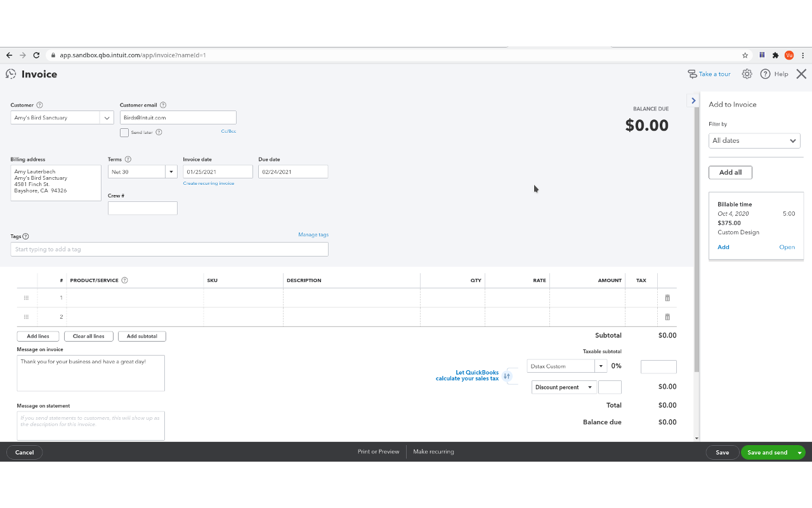This screenshot has height=508, width=812.
Task: Click the Add all button
Action: [730, 172]
